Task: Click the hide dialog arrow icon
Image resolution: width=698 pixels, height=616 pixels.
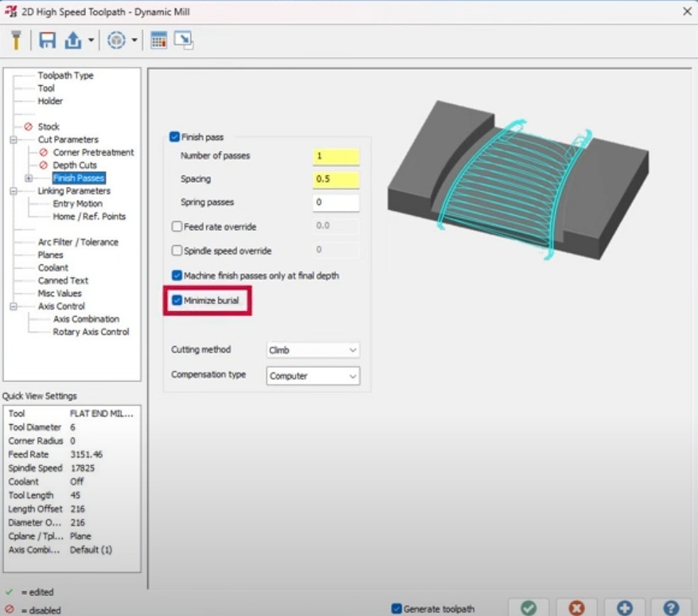Action: 183,40
